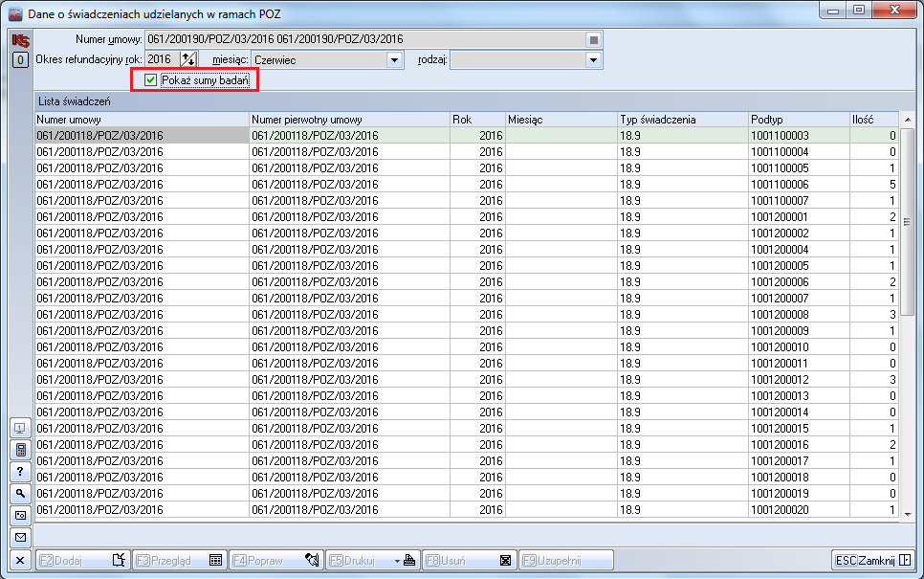This screenshot has width=924, height=579.
Task: Click the Numer umowy cell in the 1001200016 row
Action: coord(142,445)
